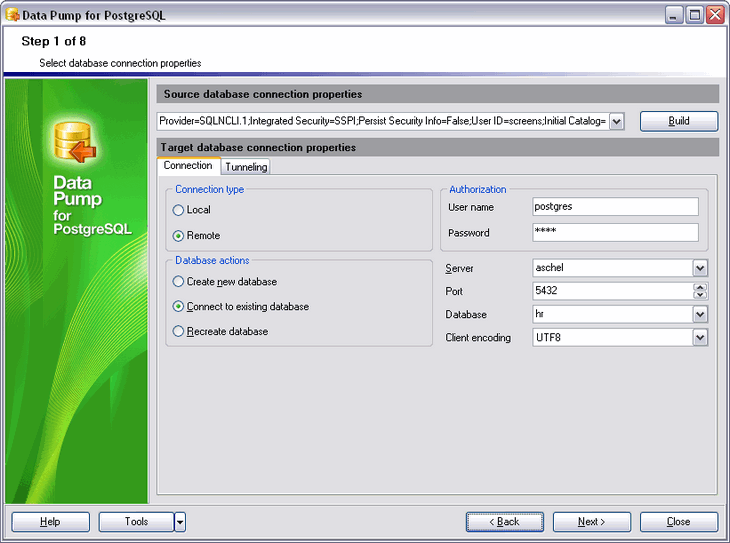
Task: Click the User name input field
Action: coord(615,207)
